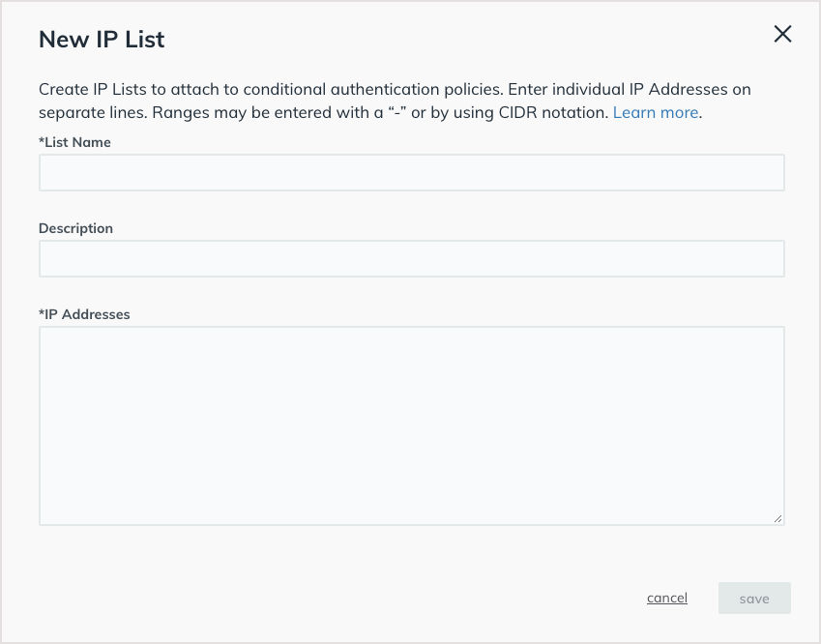This screenshot has width=821, height=644.
Task: Click the asterisk before List Name
Action: [x=42, y=141]
